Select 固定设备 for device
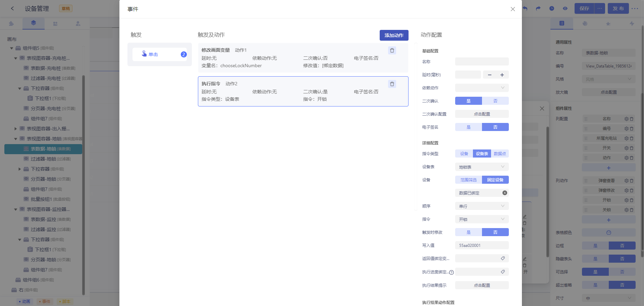 pos(495,180)
